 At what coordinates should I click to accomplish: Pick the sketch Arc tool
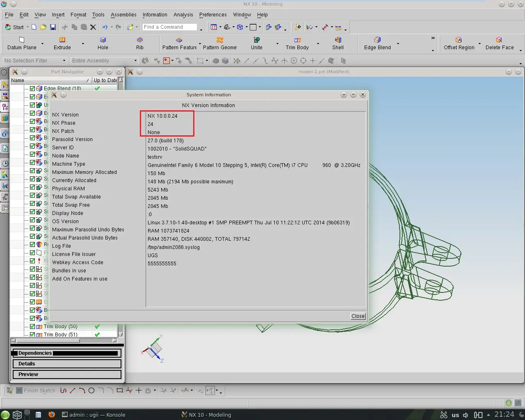[82, 390]
